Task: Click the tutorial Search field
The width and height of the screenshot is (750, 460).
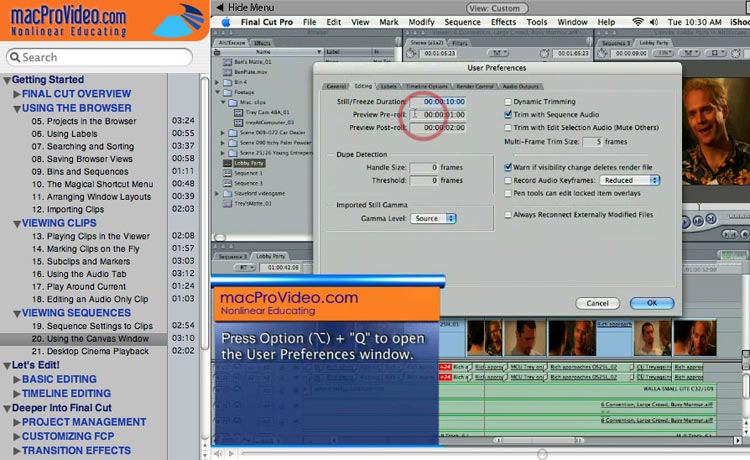Action: pos(99,57)
